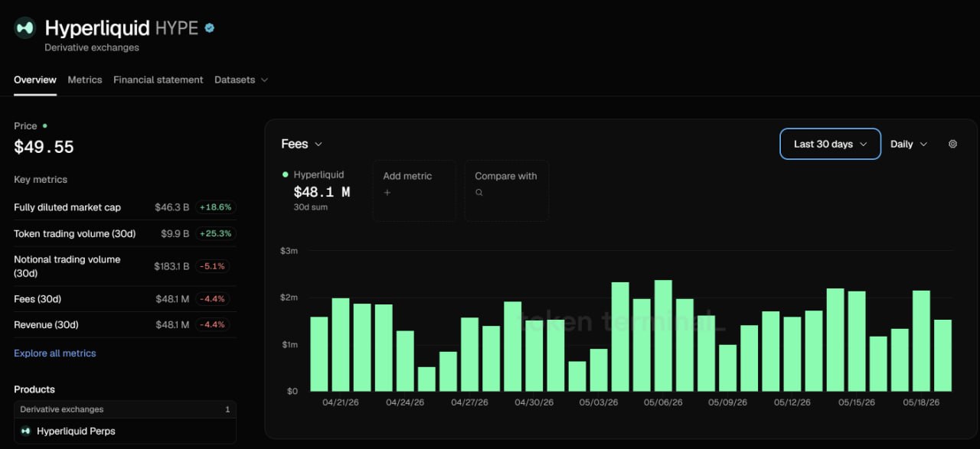
Task: Select the Notional trading volume (30d) row
Action: point(125,266)
